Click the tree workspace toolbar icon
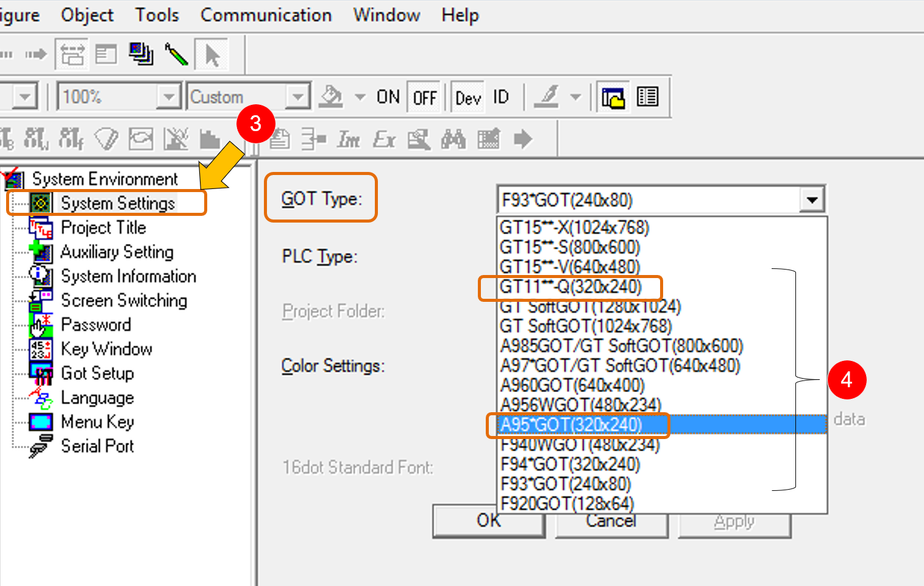924x586 pixels. coord(72,55)
